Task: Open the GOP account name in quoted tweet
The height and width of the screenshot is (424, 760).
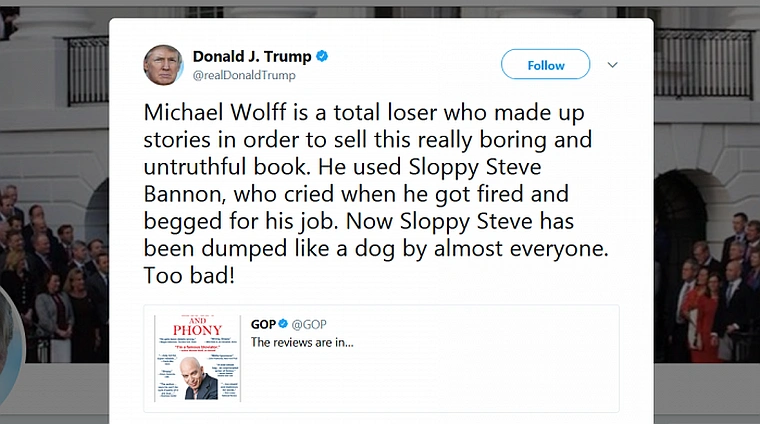Action: tap(263, 324)
